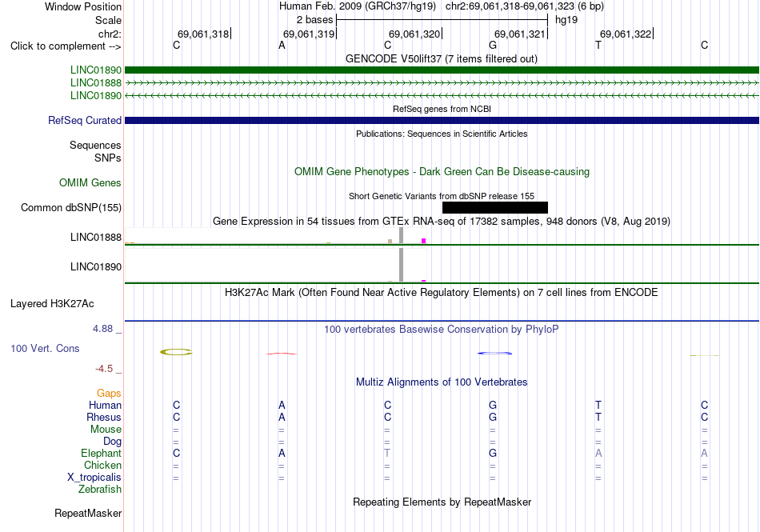Click the Sequences side label
The image size is (760, 532).
95,146
